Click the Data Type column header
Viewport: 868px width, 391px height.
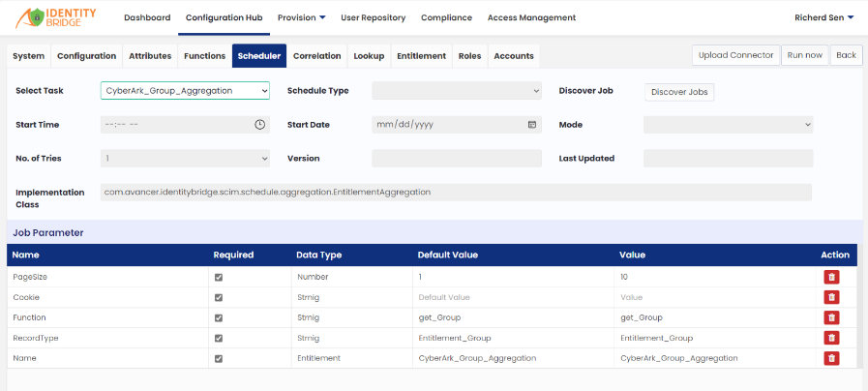319,256
